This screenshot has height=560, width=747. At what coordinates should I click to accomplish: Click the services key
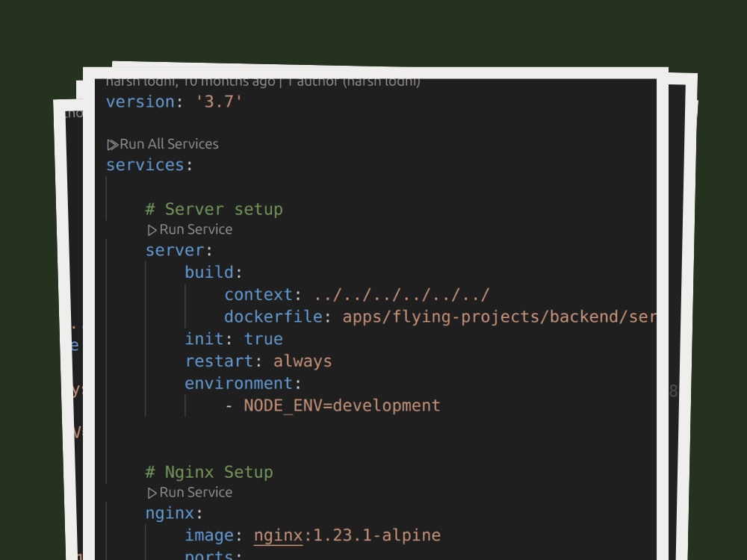[145, 165]
